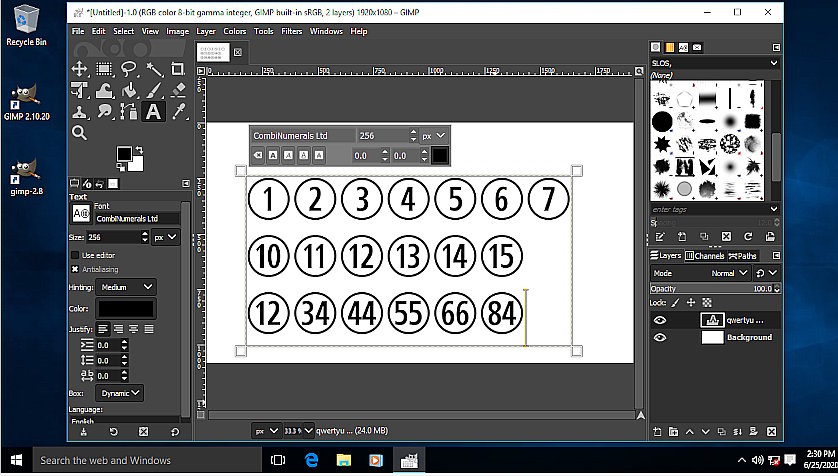The image size is (838, 476).
Task: Disable the Antialiasing checkbox
Action: pyautogui.click(x=75, y=269)
